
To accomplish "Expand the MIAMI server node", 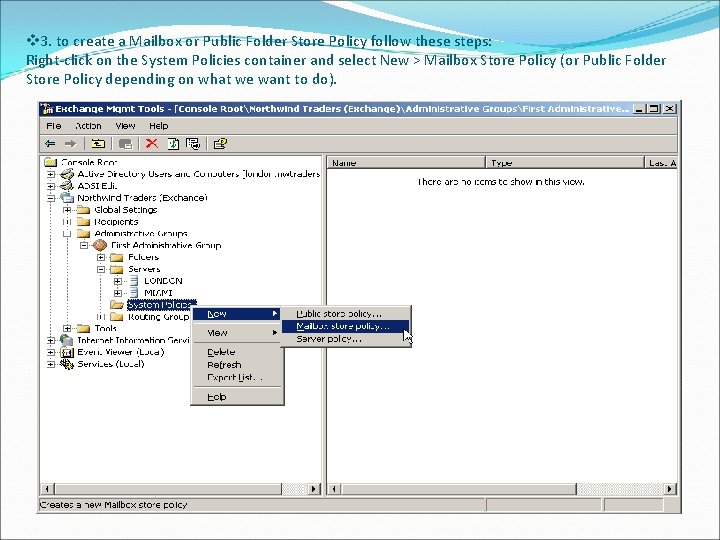I will [118, 293].
